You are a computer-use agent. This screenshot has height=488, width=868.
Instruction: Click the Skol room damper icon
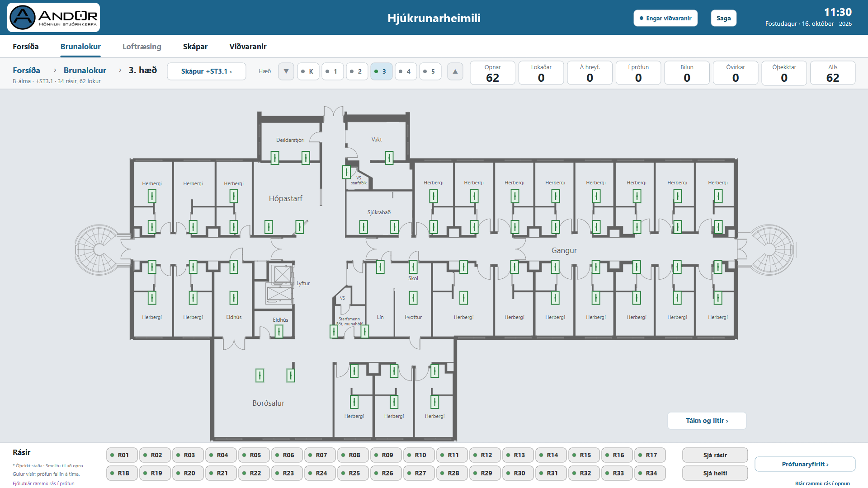[x=413, y=267]
